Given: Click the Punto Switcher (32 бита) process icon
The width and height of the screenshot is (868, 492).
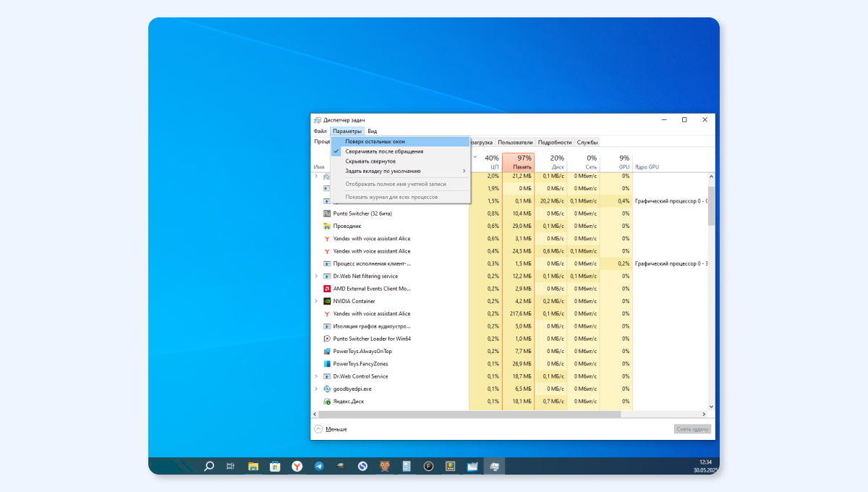Looking at the screenshot, I should click(x=327, y=213).
